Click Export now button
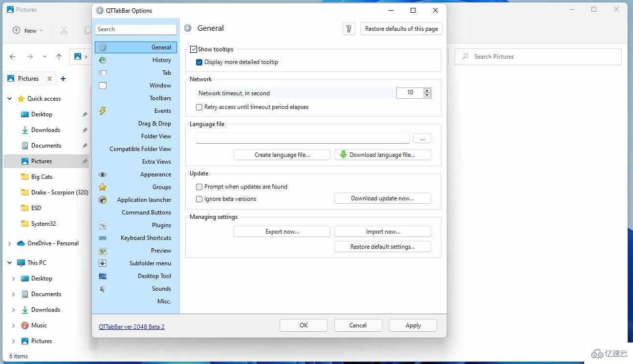633x364 pixels. point(282,232)
